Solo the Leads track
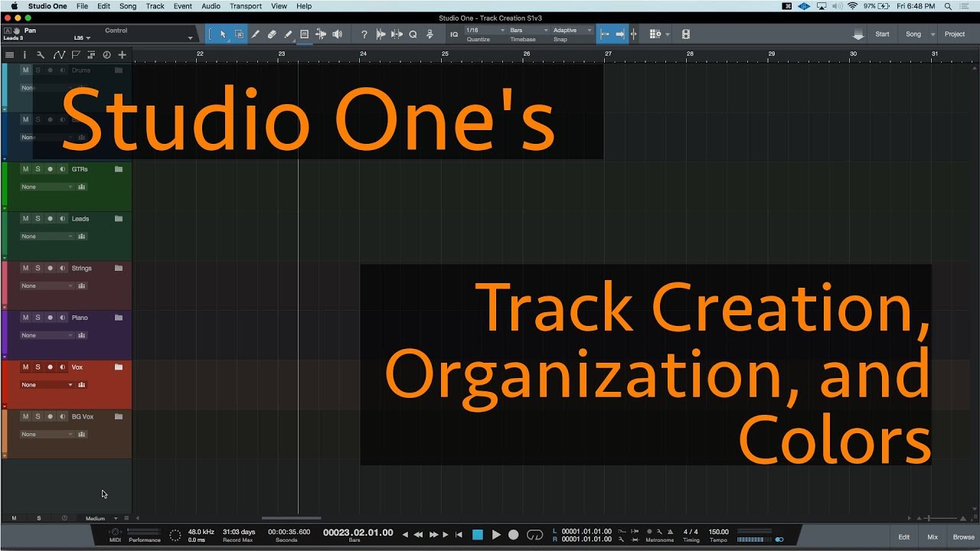Viewport: 980px width, 551px height. 38,219
